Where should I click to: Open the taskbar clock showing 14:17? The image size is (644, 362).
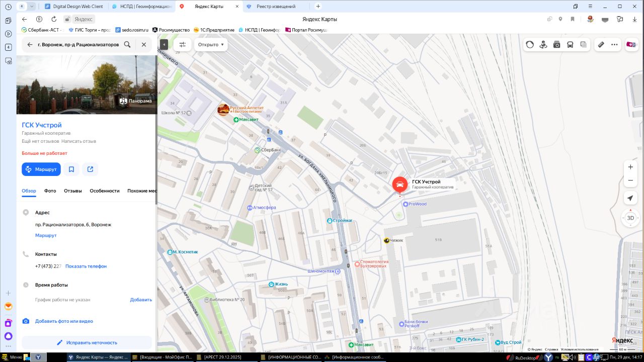click(x=625, y=357)
